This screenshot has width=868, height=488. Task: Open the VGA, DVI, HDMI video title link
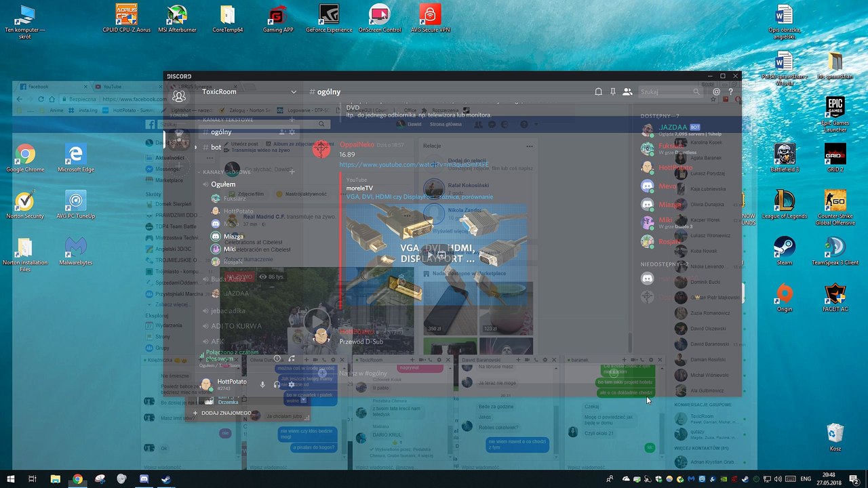point(420,197)
